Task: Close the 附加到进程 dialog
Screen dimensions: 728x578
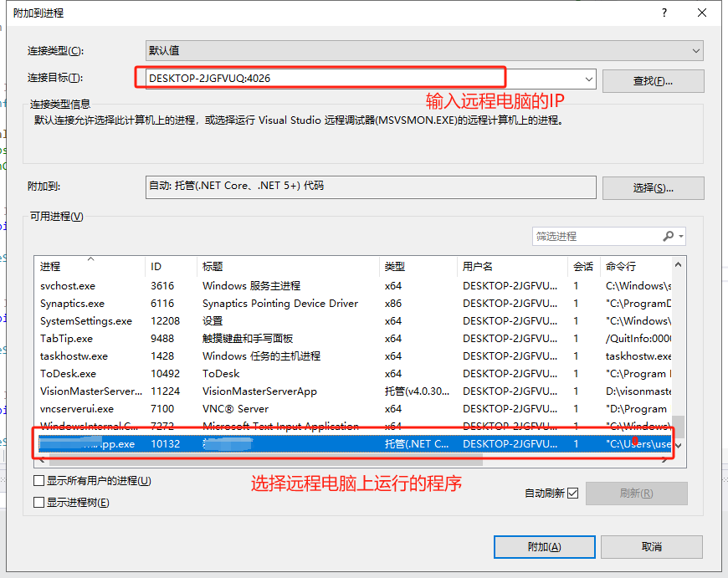Action: [x=702, y=13]
